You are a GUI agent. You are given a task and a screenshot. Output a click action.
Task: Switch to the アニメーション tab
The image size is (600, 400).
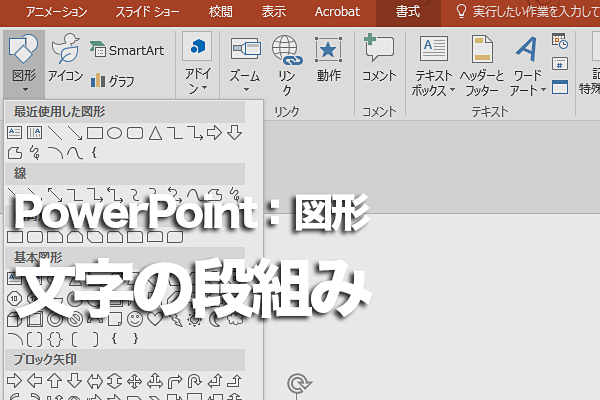56,12
